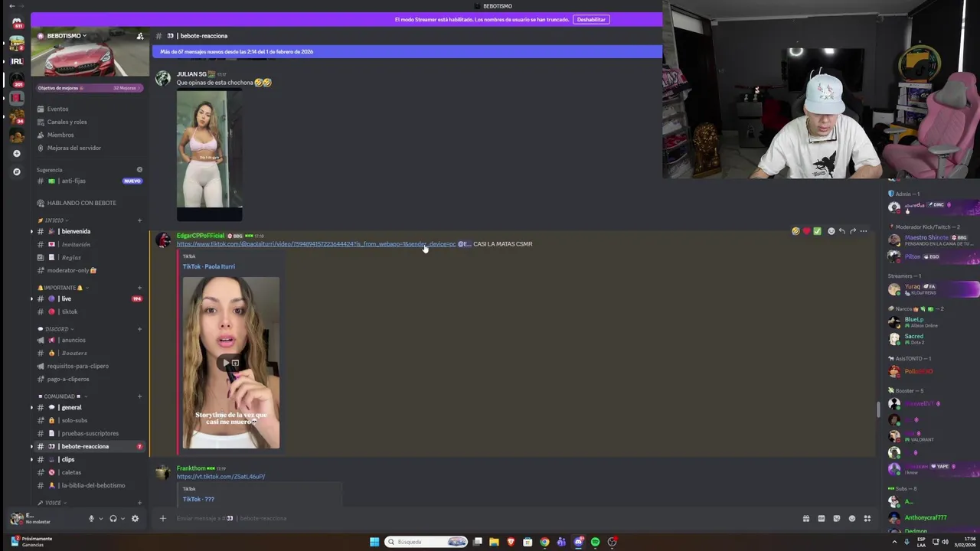Create channel in IMPORTANTE category

point(139,288)
